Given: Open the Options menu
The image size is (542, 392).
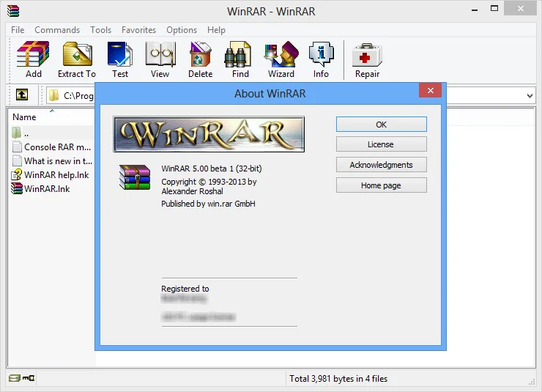Looking at the screenshot, I should [x=182, y=30].
